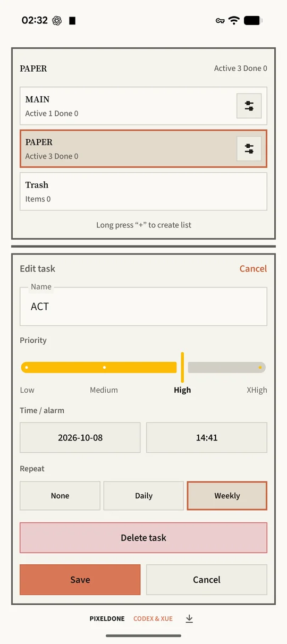Select the PAPER list row

click(143, 149)
